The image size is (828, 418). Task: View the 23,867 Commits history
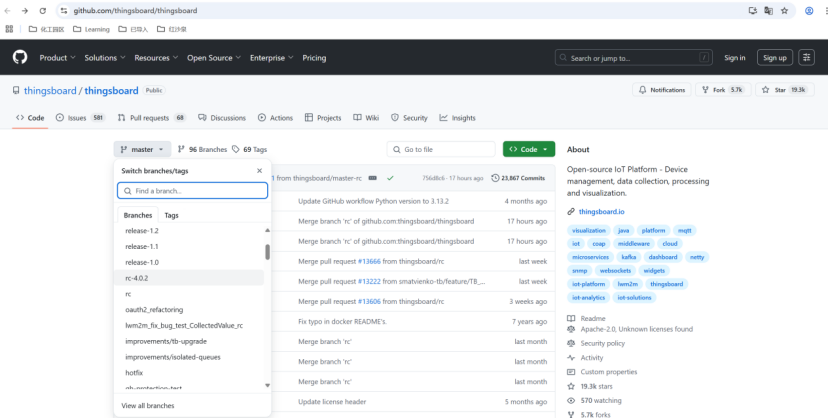[518, 178]
